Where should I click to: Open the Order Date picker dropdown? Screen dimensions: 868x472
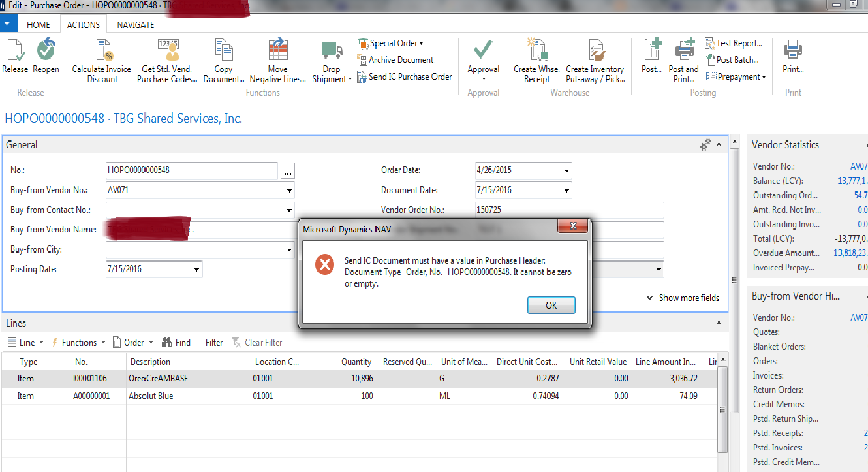pyautogui.click(x=566, y=171)
